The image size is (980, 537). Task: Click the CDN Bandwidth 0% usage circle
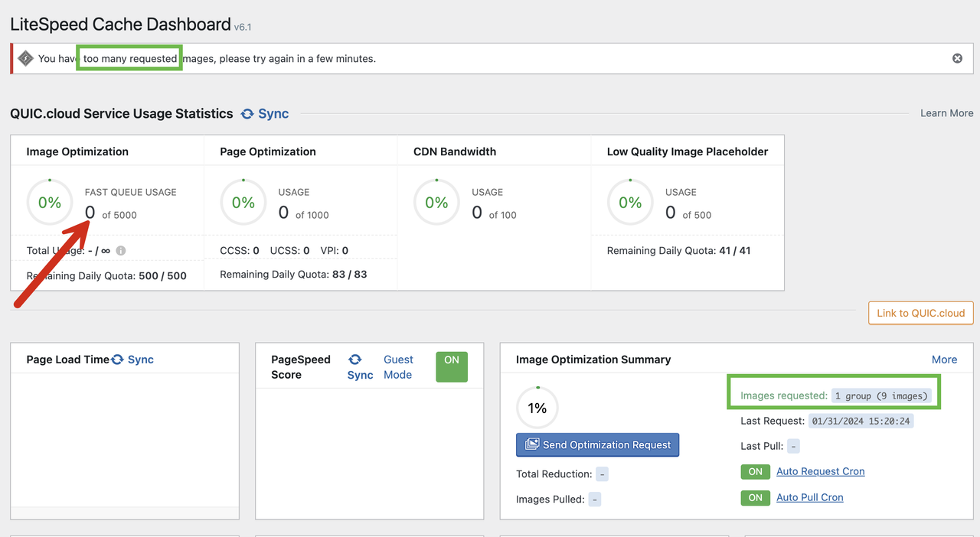click(x=436, y=203)
